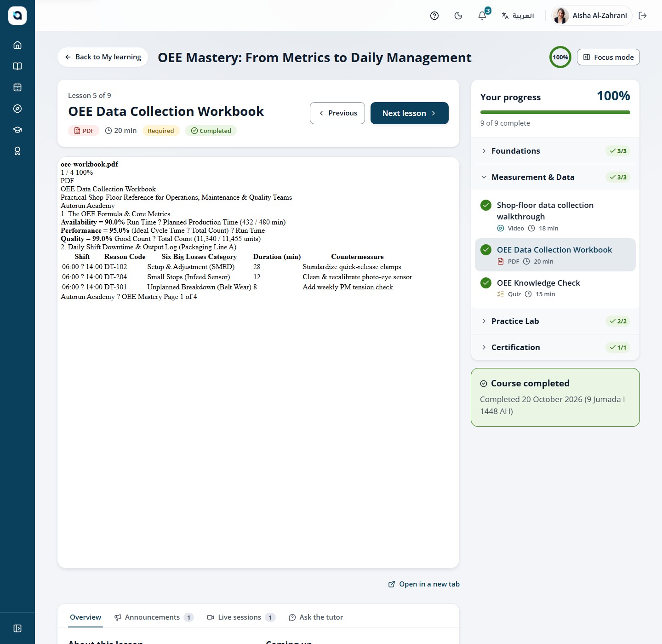Collapse the sidebar with the panel icon
The image size is (662, 644).
click(x=17, y=628)
